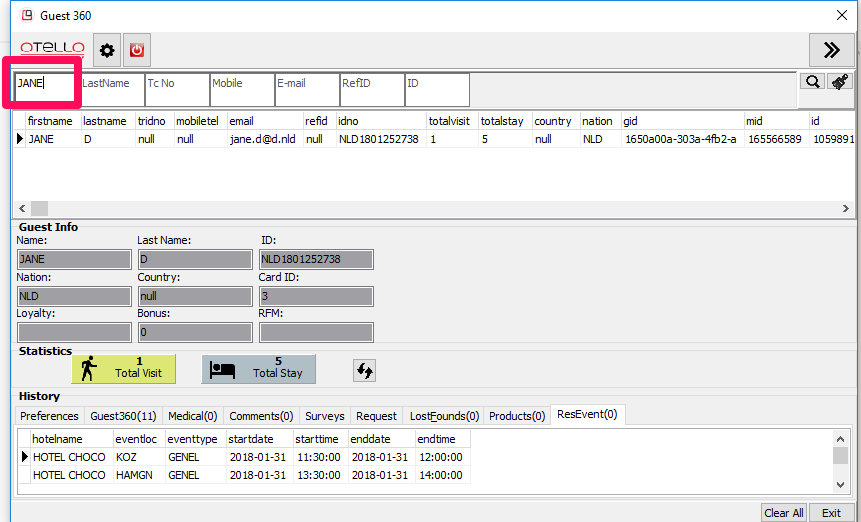Select the ResEvent(0) tab
The width and height of the screenshot is (861, 522).
pos(587,414)
